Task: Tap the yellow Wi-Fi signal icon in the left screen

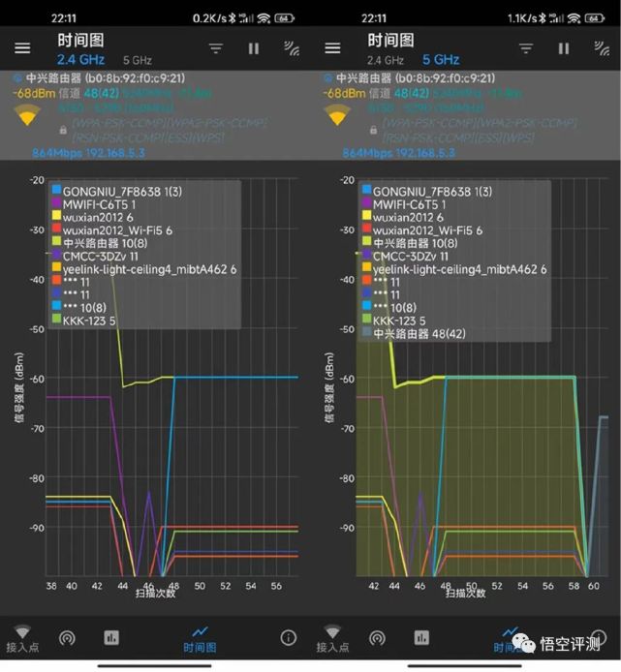Action: click(27, 115)
